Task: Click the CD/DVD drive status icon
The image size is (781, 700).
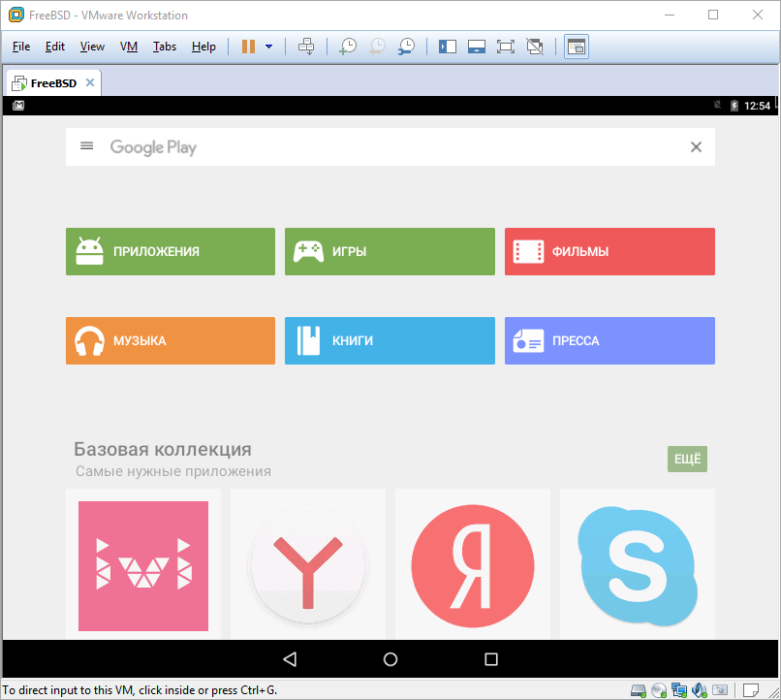Action: pyautogui.click(x=659, y=690)
